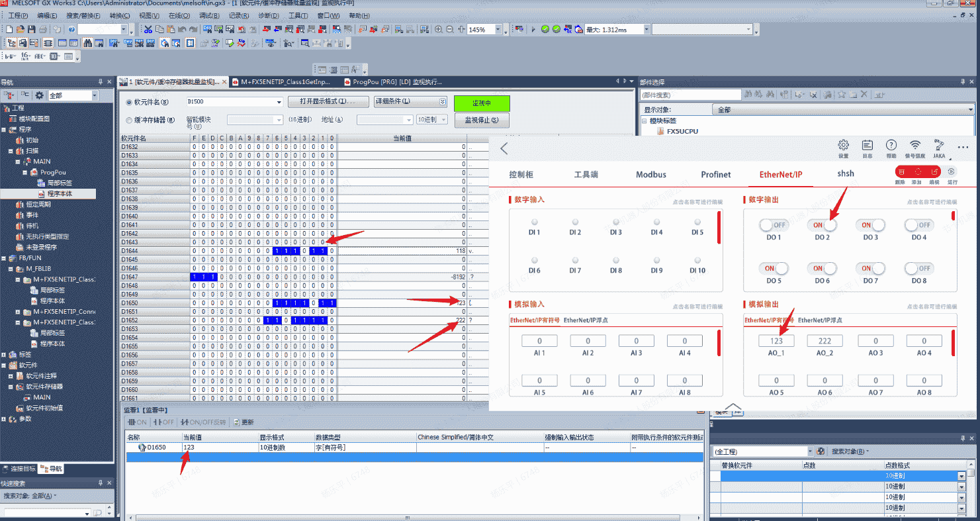Open the 诊断 menu
The image size is (980, 521).
[x=268, y=15]
